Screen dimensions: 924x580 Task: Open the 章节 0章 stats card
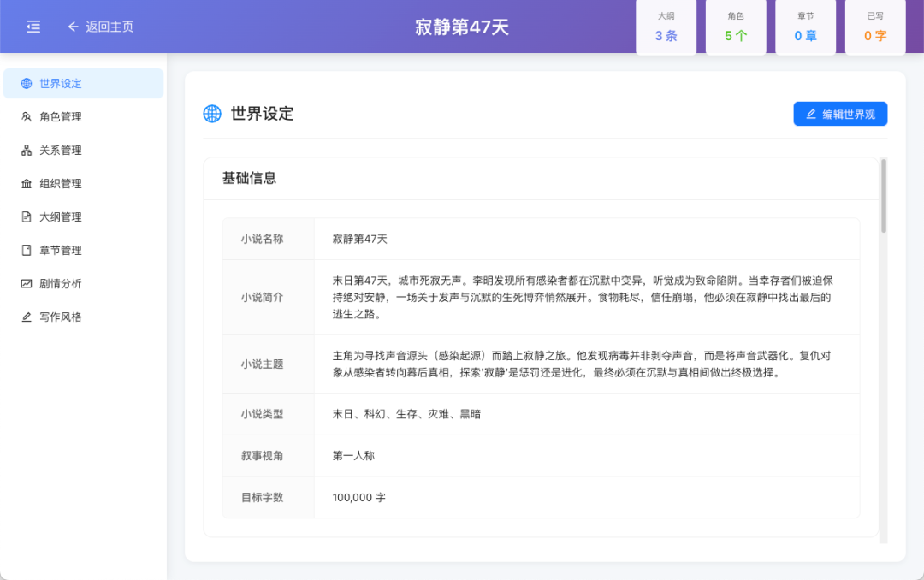[804, 27]
